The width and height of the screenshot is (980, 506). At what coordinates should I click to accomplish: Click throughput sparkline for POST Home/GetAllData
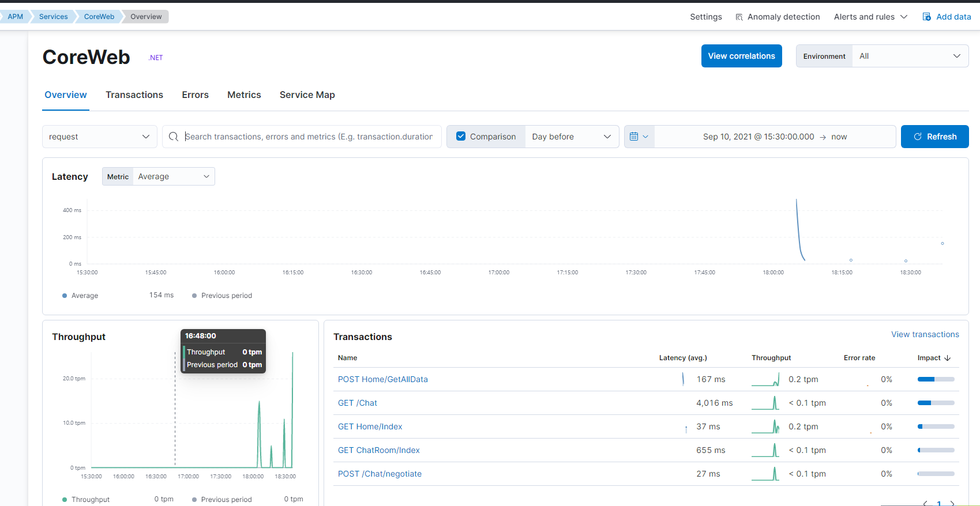pyautogui.click(x=765, y=379)
